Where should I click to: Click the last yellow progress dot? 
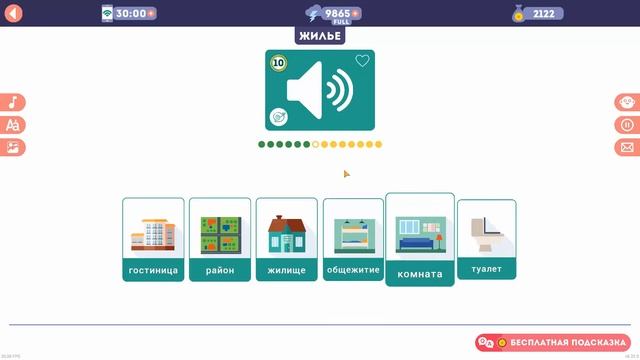(378, 144)
